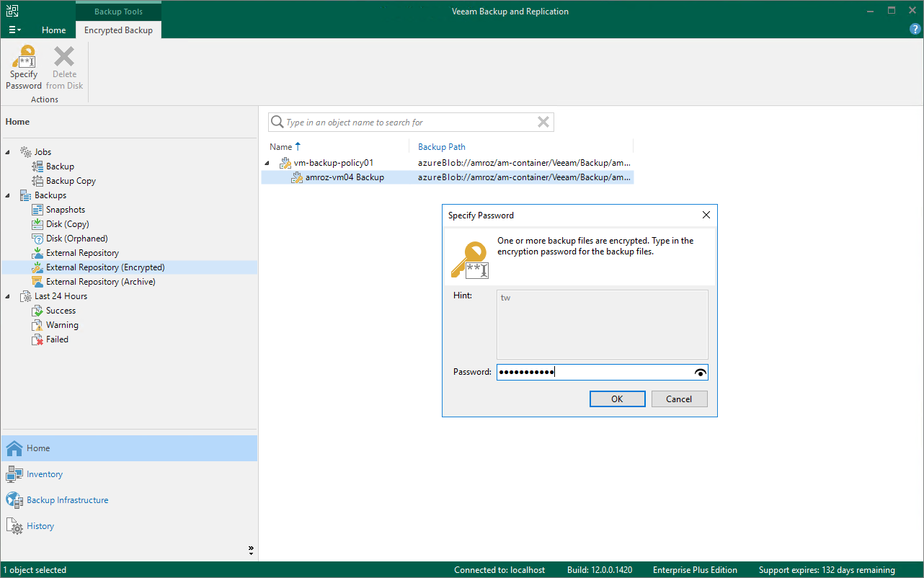Click the External Repository (Encrypted) icon

tap(37, 267)
